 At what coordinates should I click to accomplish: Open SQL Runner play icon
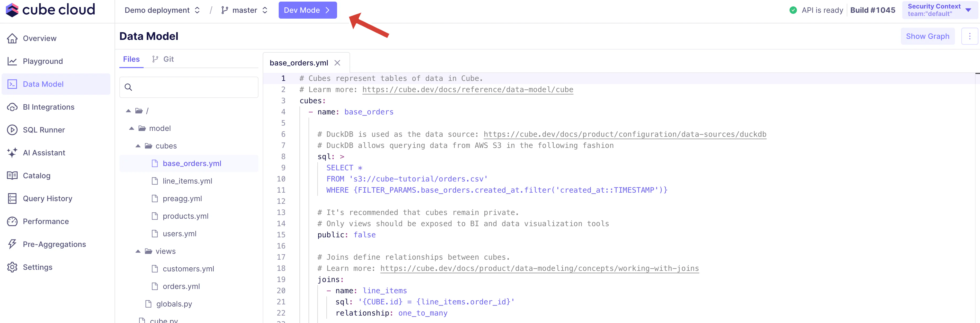pyautogui.click(x=12, y=130)
